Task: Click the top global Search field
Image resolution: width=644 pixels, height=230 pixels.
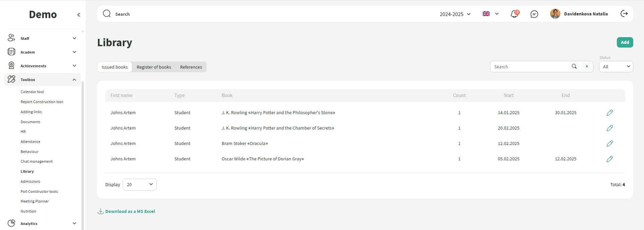Action: [235, 14]
